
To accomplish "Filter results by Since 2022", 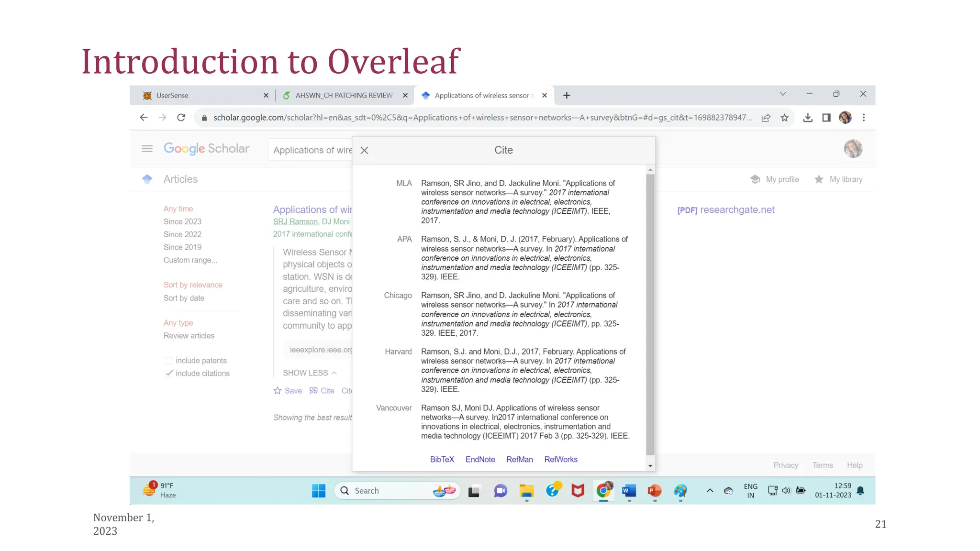I will pyautogui.click(x=182, y=234).
